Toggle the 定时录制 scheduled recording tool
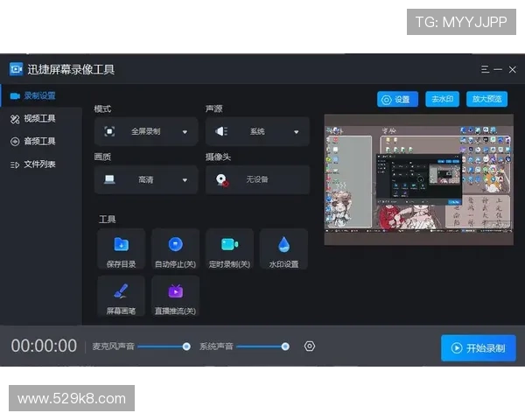Screen dimensions: 525x420 tap(229, 249)
